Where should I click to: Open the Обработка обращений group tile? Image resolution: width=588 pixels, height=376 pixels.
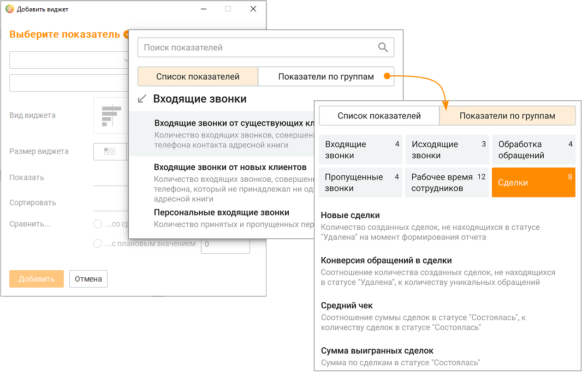[x=533, y=150]
